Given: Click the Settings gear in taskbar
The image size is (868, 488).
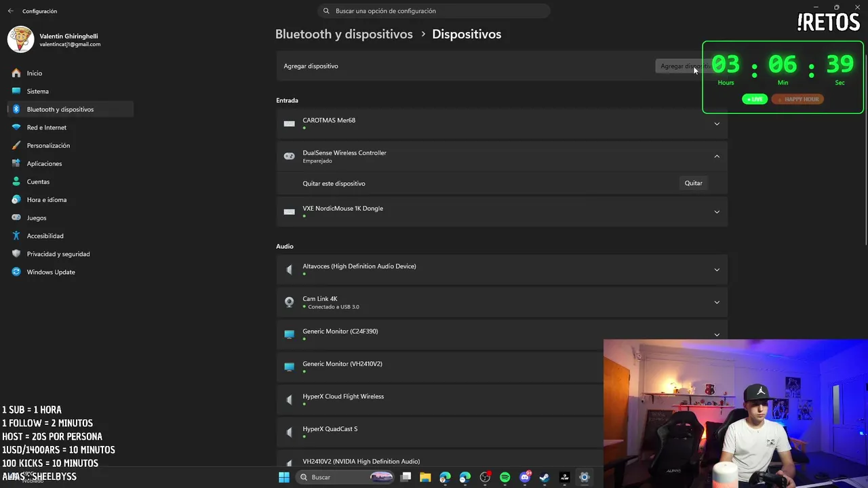Looking at the screenshot, I should tap(584, 477).
